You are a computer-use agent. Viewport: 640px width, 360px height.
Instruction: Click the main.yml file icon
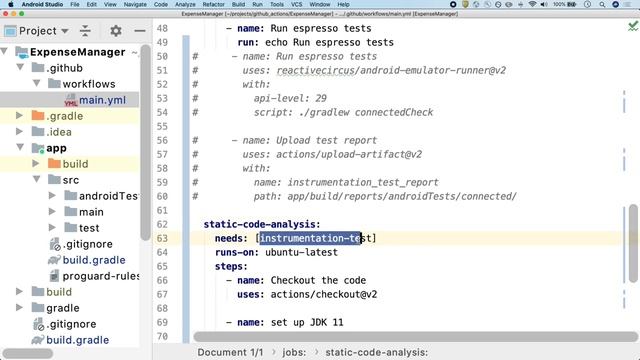71,100
